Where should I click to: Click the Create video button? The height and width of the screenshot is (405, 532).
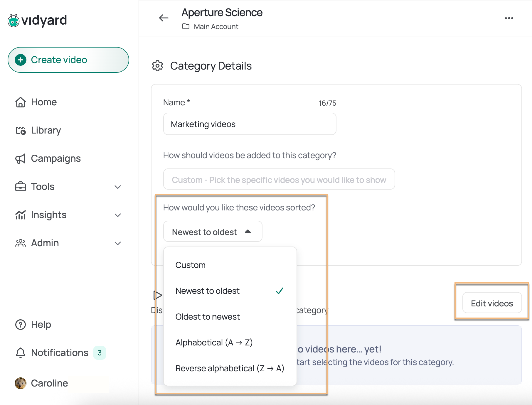coord(68,60)
